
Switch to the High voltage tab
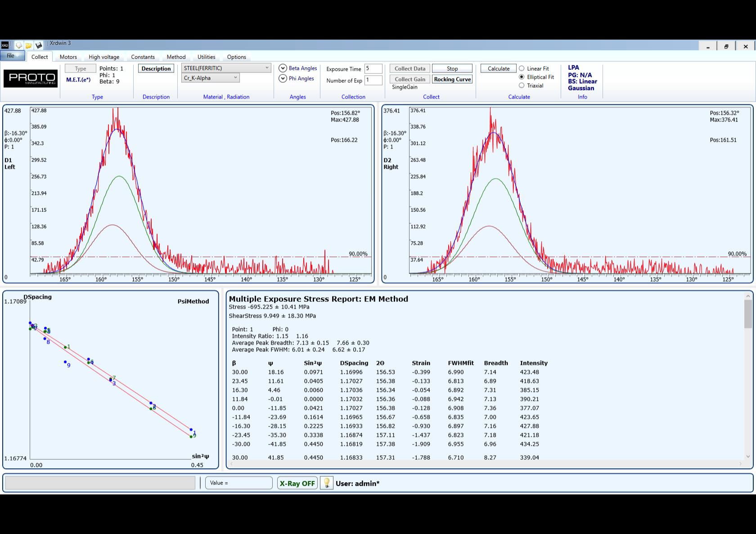point(104,57)
